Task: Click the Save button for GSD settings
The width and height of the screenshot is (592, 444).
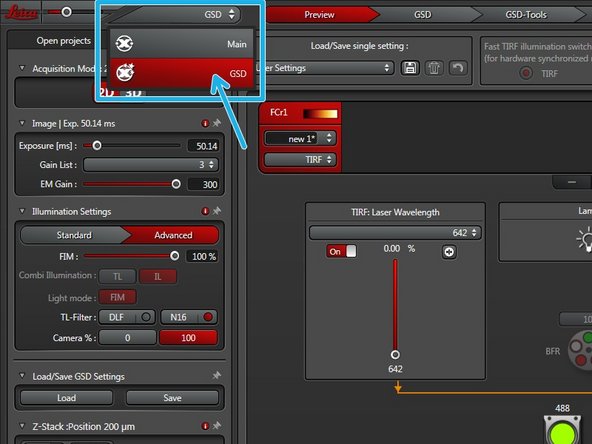Action: pos(173,398)
